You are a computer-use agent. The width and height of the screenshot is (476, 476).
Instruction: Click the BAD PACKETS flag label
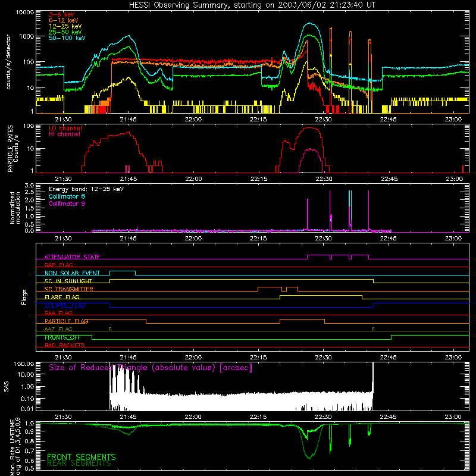(x=65, y=345)
